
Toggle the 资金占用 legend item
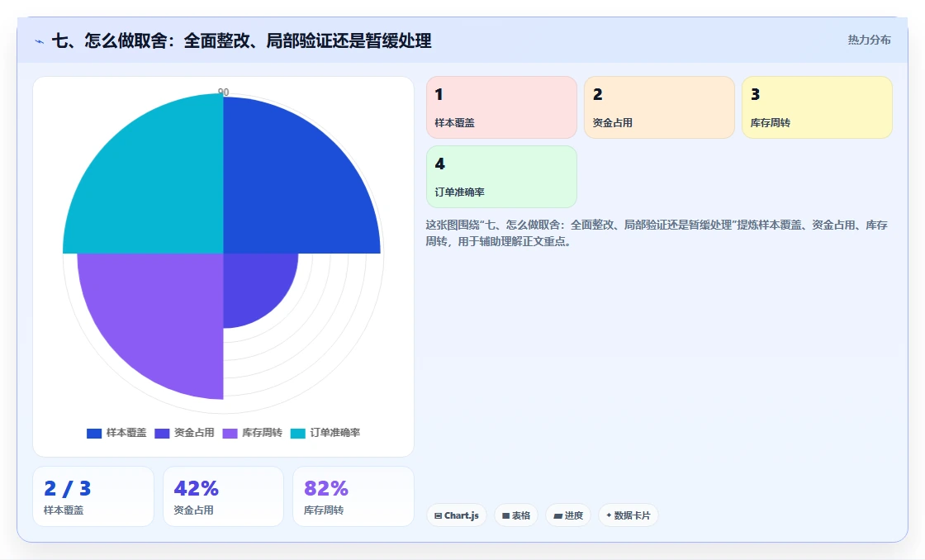tap(184, 433)
